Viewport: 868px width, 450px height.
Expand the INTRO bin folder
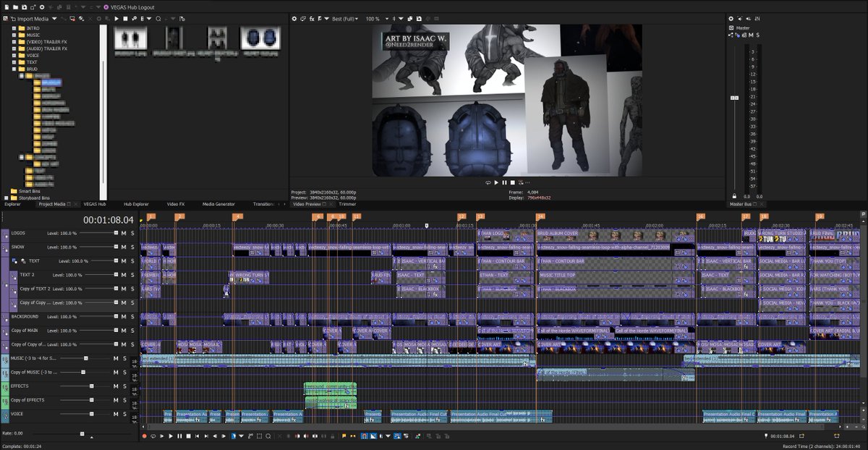click(14, 28)
